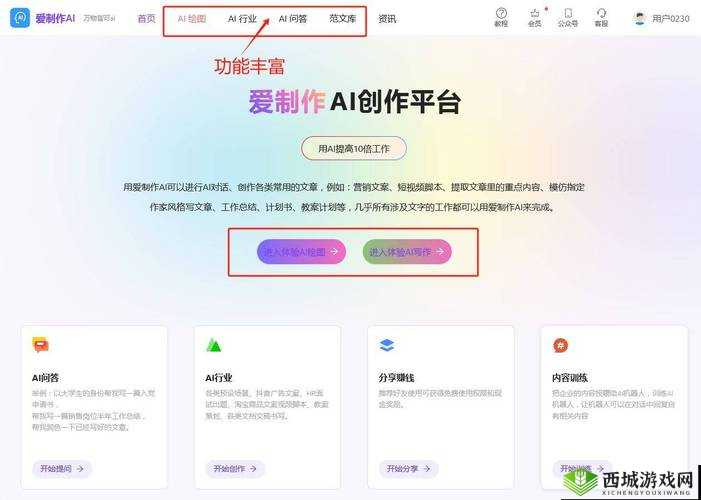Click the user avatar for 用户0230

tap(640, 18)
